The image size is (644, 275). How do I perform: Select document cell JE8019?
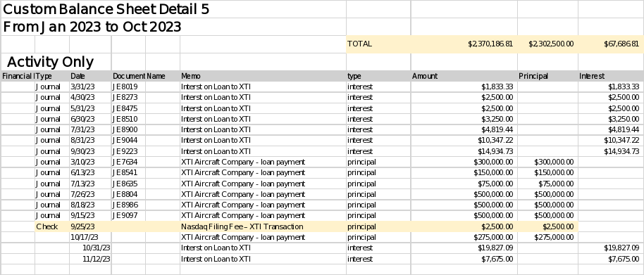128,87
